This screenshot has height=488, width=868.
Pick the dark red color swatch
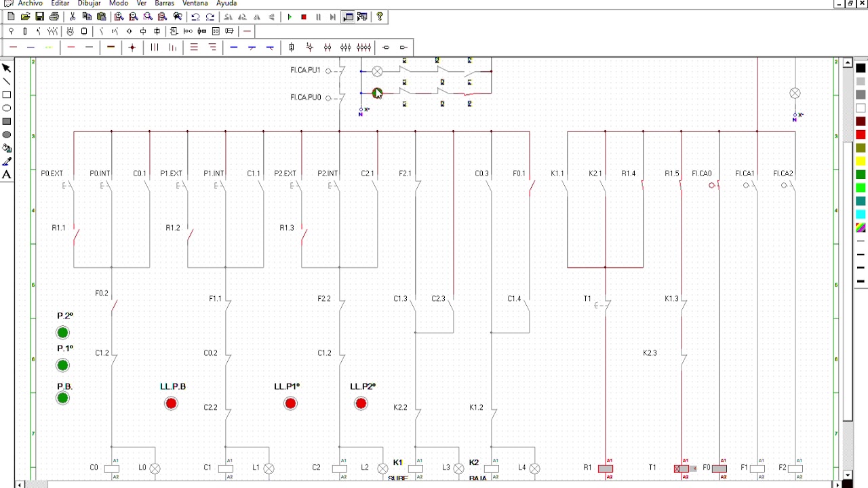[x=861, y=121]
